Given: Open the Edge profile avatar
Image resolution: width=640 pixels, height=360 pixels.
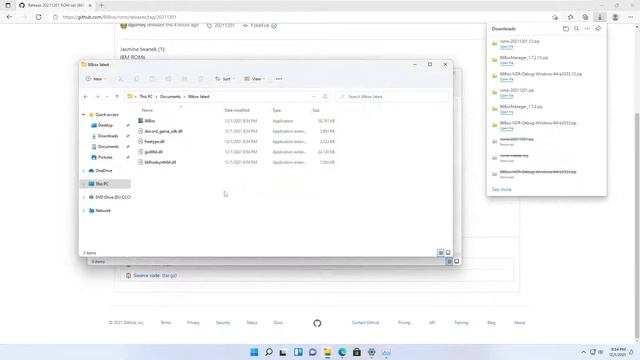Looking at the screenshot, I should coord(615,17).
